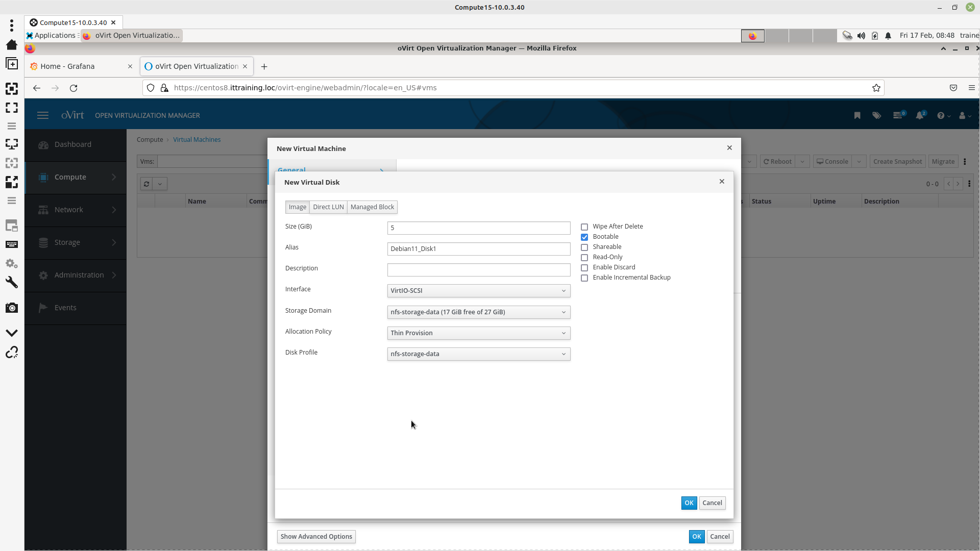Bookmark this page with the star icon

pyautogui.click(x=876, y=88)
